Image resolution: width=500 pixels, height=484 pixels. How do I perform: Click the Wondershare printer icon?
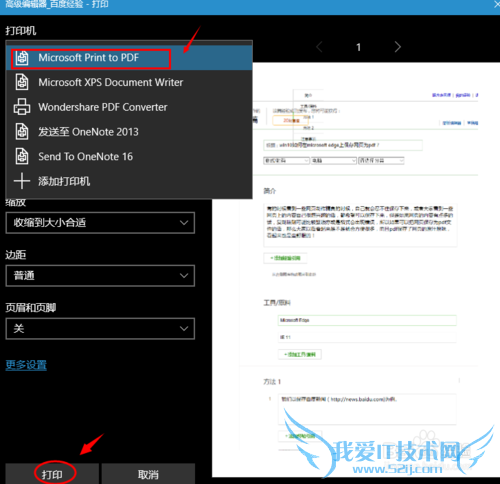(22, 107)
